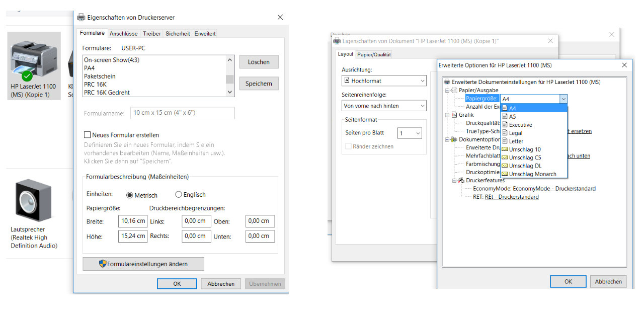This screenshot has width=644, height=313.
Task: Collapse the Papier/Ausgabe tree node
Action: pyautogui.click(x=447, y=91)
